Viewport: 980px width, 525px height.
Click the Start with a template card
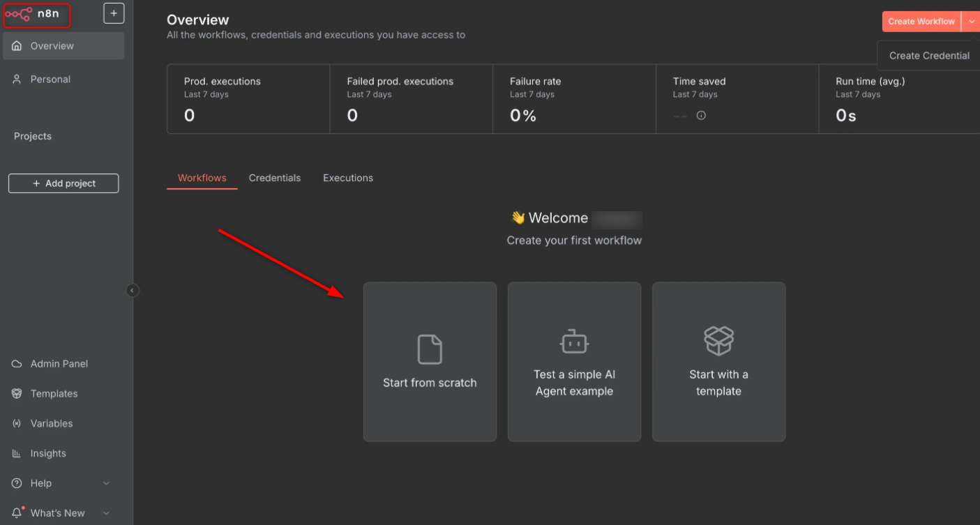718,362
